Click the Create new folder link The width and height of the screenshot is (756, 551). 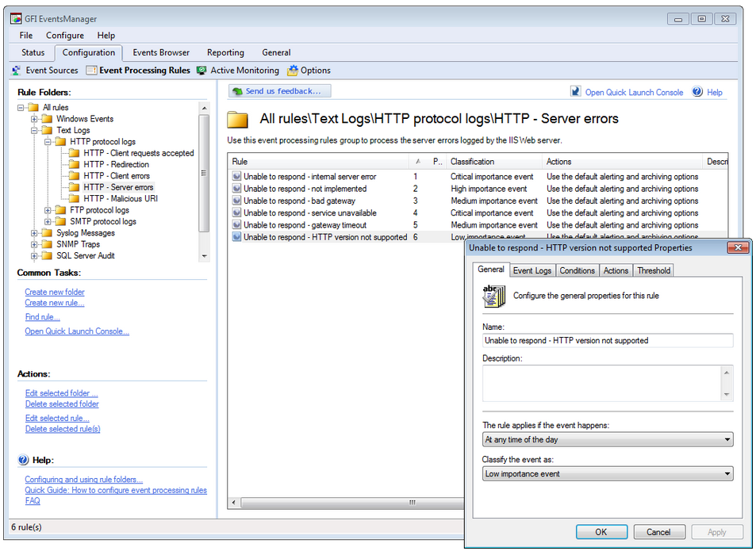[x=55, y=292]
